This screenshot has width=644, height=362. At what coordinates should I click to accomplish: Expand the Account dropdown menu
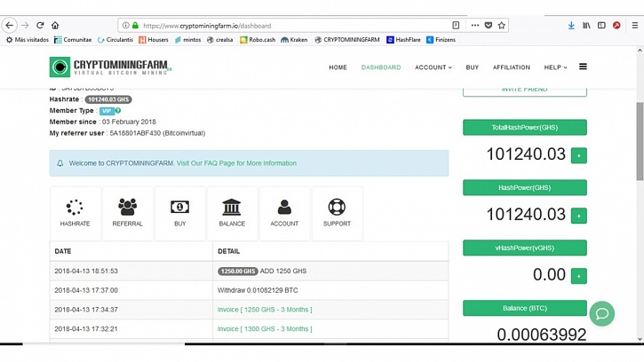pos(433,67)
